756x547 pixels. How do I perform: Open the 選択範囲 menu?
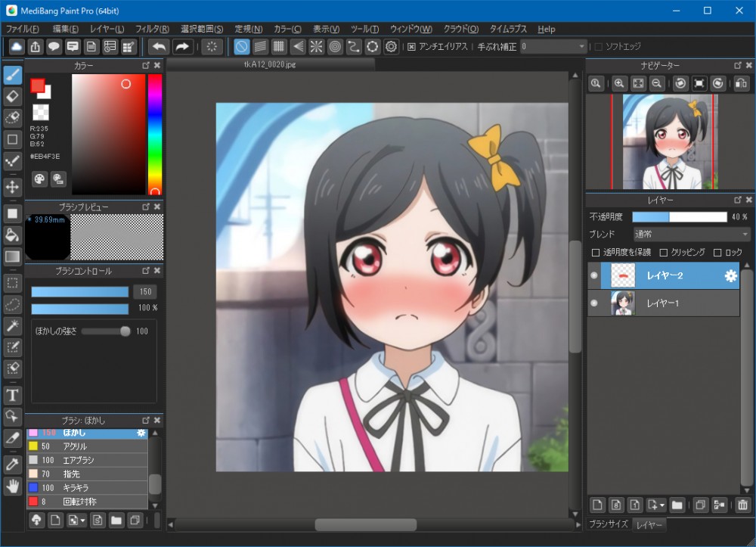pos(202,29)
